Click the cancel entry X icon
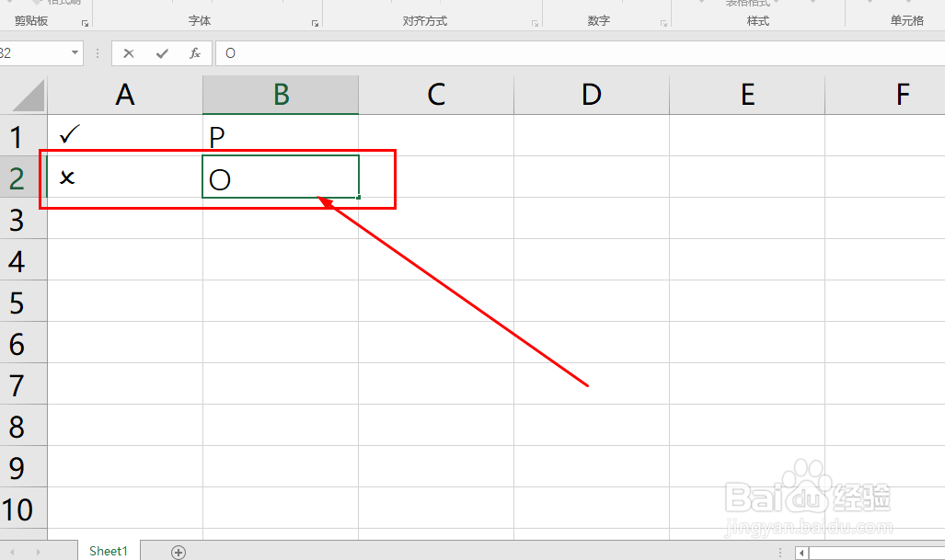Screen dimensions: 945x560 pos(129,53)
